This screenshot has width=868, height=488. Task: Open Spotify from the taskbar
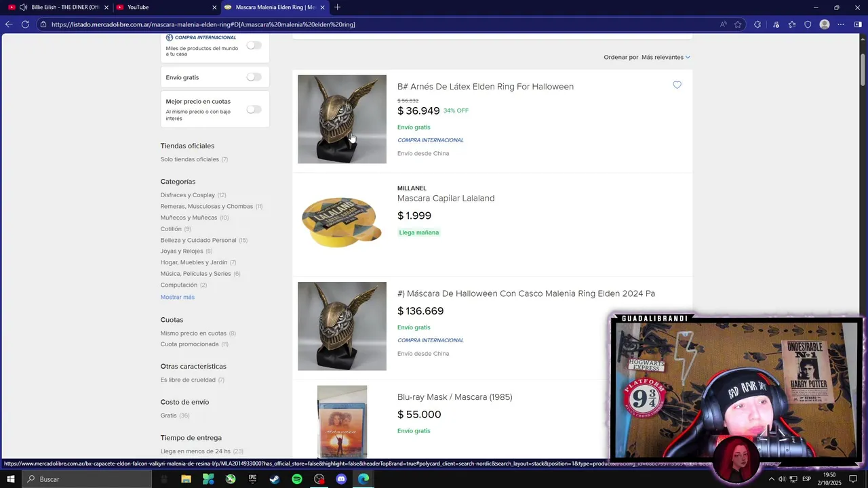point(297,479)
